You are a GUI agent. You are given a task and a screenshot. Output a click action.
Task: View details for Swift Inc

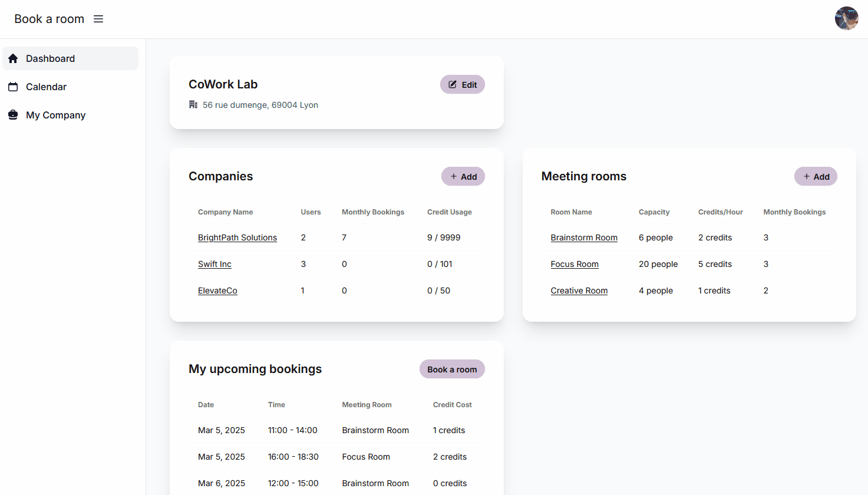point(214,263)
